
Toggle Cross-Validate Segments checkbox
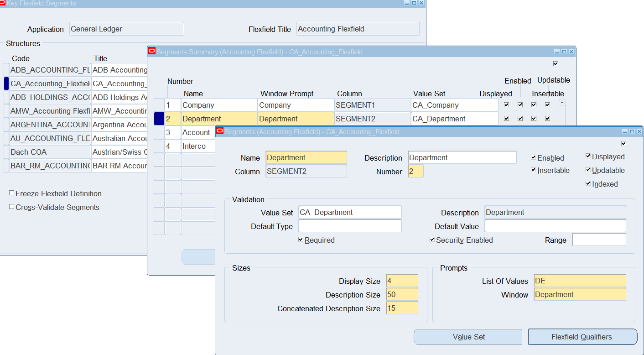pyautogui.click(x=12, y=207)
